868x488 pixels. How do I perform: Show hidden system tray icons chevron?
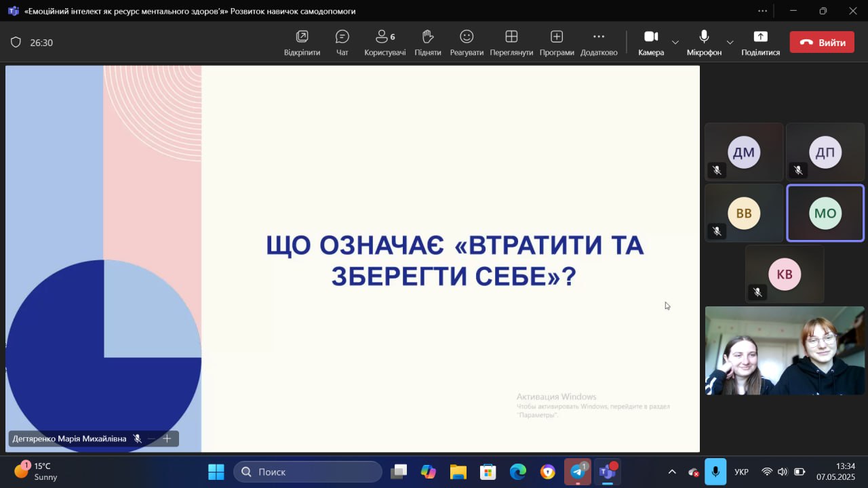click(672, 472)
